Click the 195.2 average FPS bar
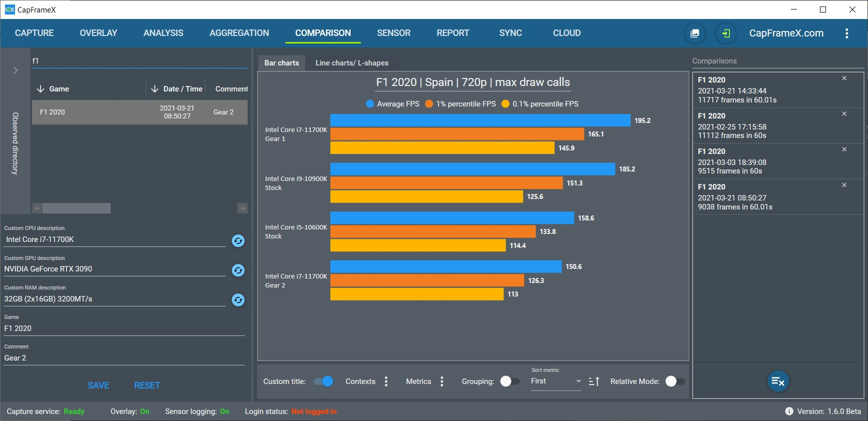 (481, 120)
